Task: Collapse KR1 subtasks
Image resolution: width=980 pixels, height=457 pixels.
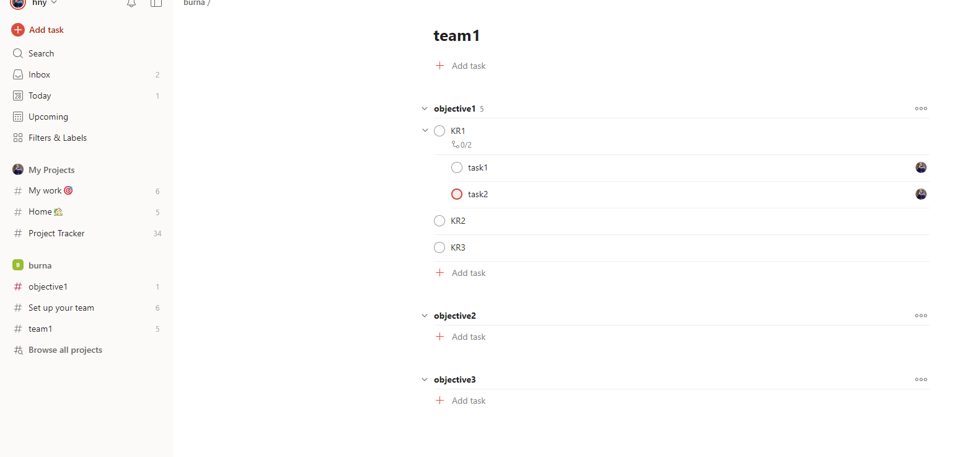Action: [x=425, y=131]
